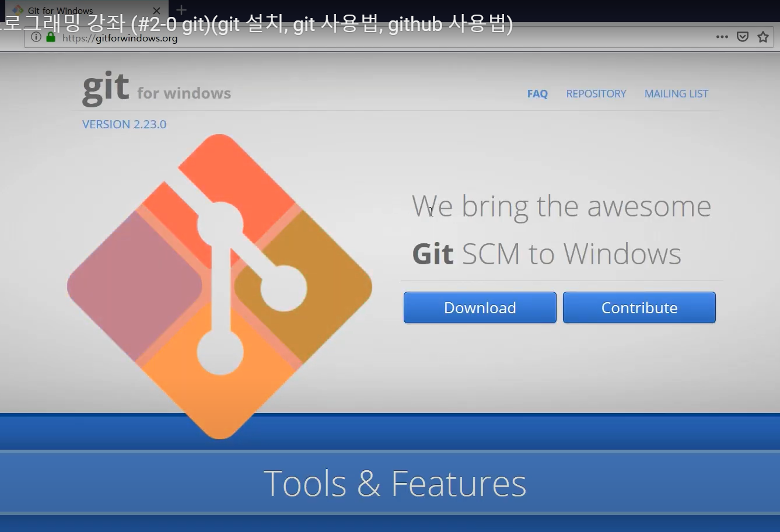
Task: Click the 'We bring the awesome' headline
Action: tap(561, 207)
